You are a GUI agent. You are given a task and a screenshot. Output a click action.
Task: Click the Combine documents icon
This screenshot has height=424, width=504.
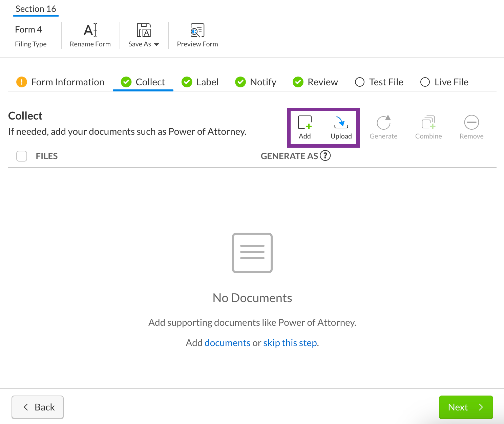428,123
